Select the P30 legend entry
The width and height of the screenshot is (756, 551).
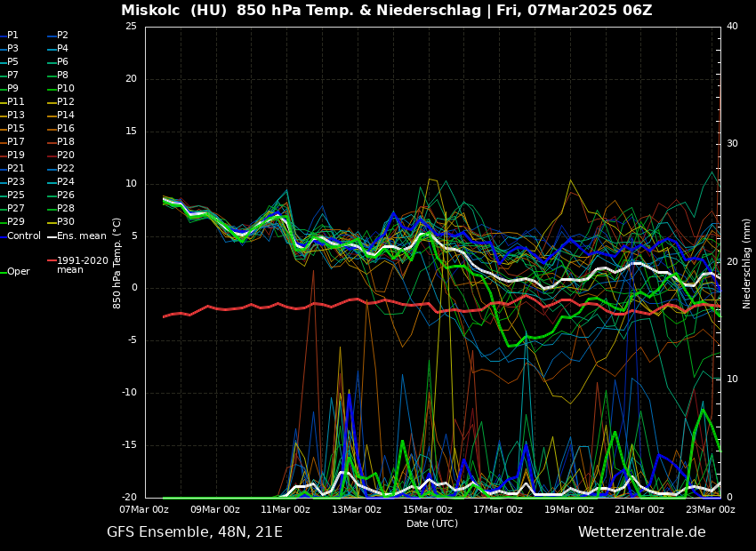(65, 222)
